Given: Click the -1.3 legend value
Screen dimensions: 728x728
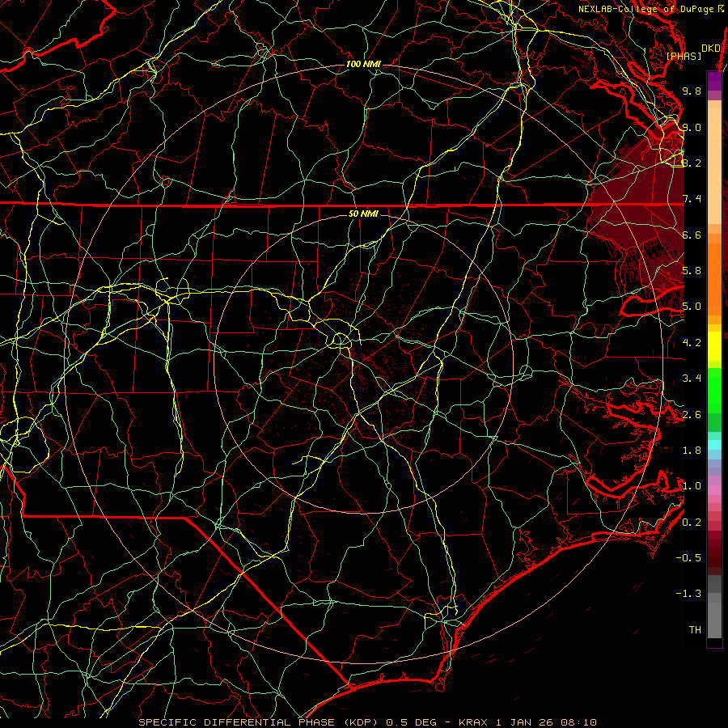Looking at the screenshot, I should click(688, 594).
